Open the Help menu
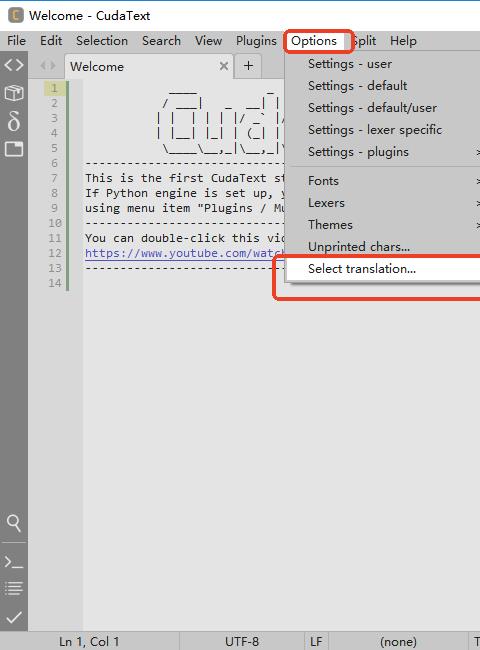 403,41
